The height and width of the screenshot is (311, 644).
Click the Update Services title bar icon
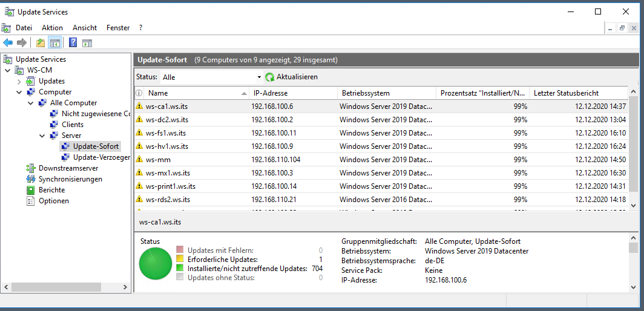click(9, 12)
